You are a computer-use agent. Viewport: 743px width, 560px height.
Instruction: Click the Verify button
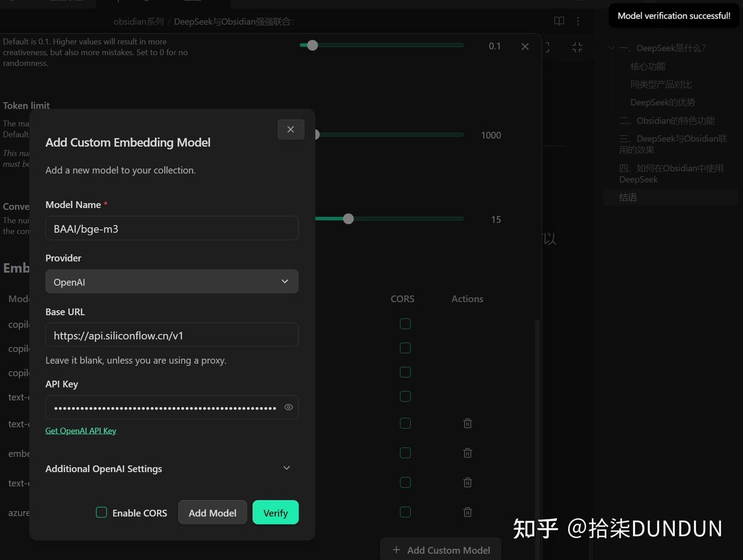(275, 513)
